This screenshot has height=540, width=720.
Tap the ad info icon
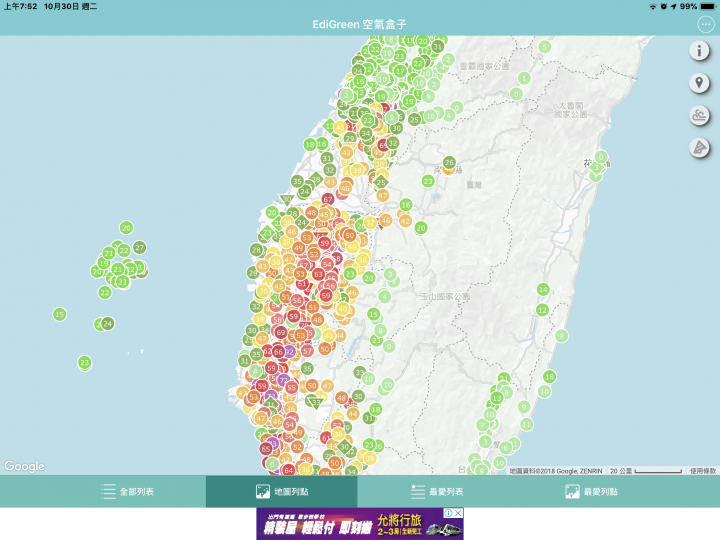448,513
